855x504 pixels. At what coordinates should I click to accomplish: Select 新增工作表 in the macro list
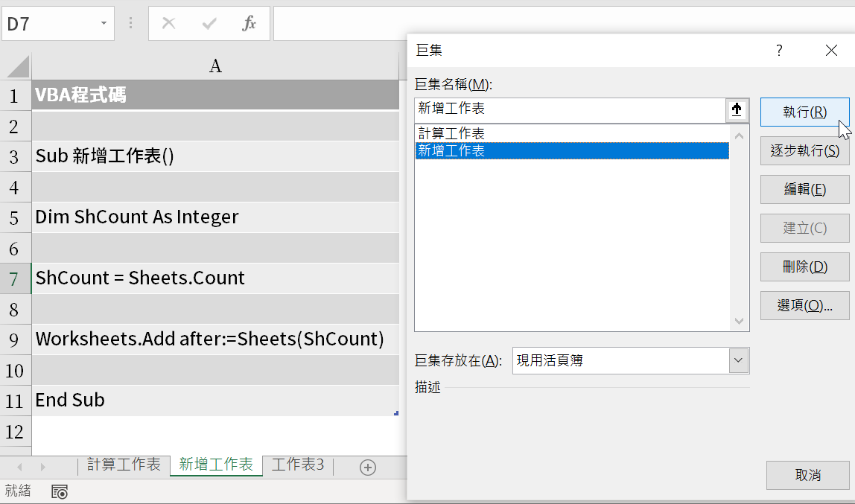coord(571,151)
